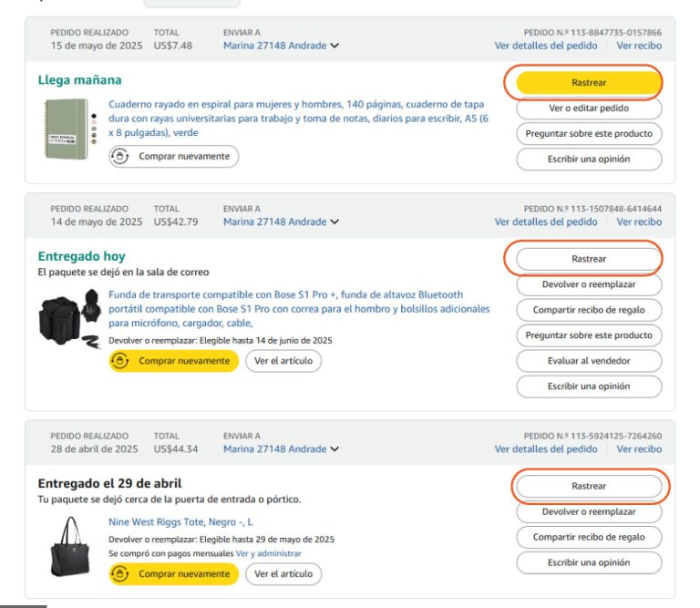Open Ver recibo link for order 113-8847735-0157866
The height and width of the screenshot is (608, 700).
click(x=639, y=46)
